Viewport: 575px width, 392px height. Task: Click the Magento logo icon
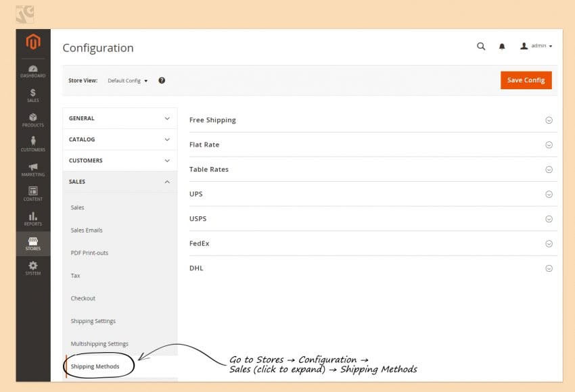click(x=33, y=41)
